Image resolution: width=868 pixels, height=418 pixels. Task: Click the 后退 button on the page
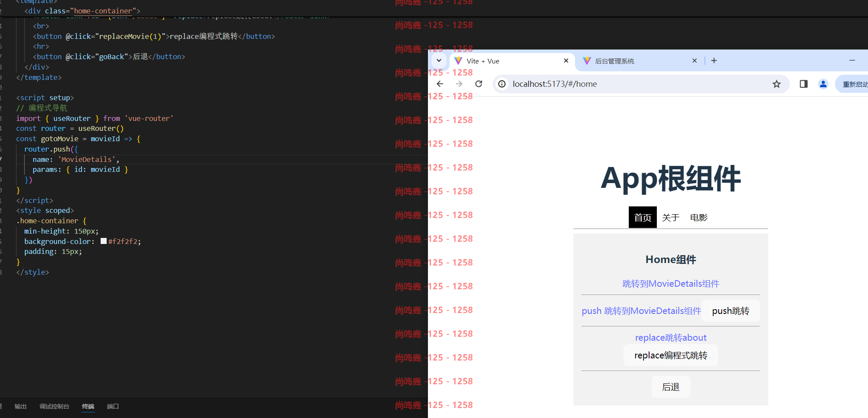pos(671,387)
